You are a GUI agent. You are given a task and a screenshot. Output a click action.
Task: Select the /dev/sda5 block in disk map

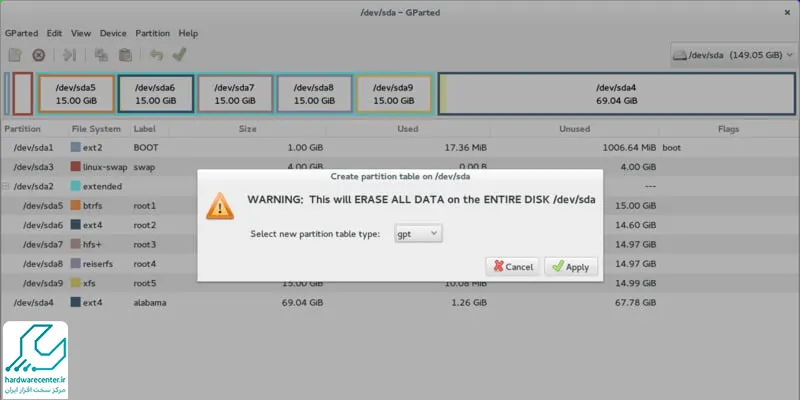(x=76, y=94)
